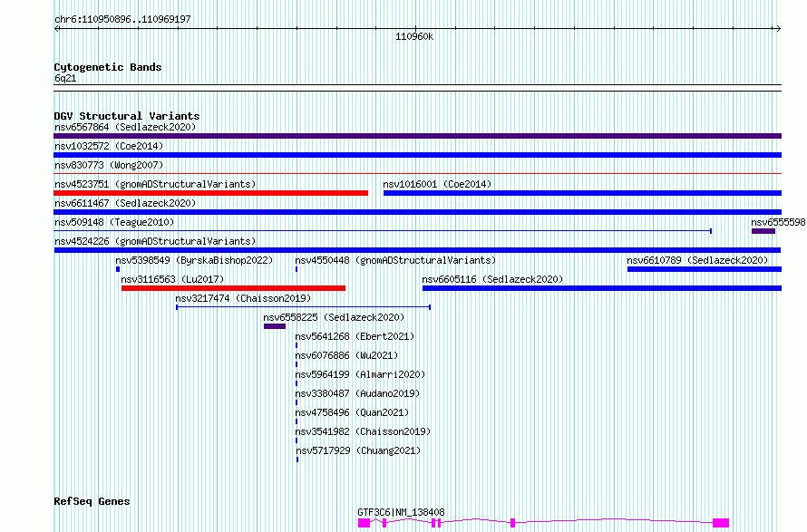Image resolution: width=807 pixels, height=532 pixels.
Task: Click nsv3116563 (Lu2017) label
Action: pos(172,279)
